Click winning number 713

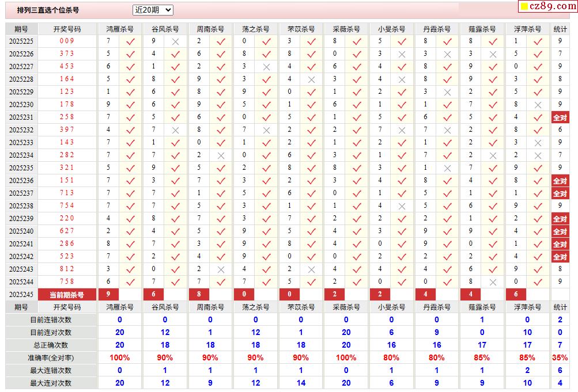click(67, 193)
